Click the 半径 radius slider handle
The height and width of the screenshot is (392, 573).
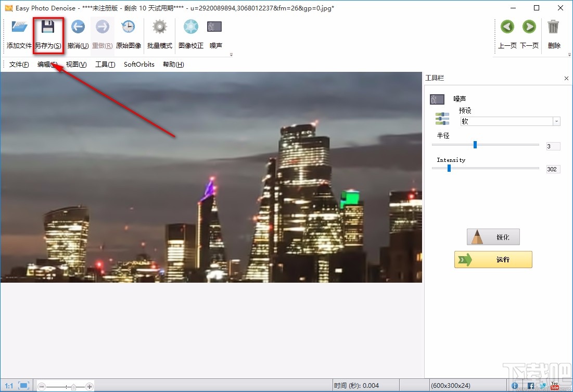coord(475,145)
